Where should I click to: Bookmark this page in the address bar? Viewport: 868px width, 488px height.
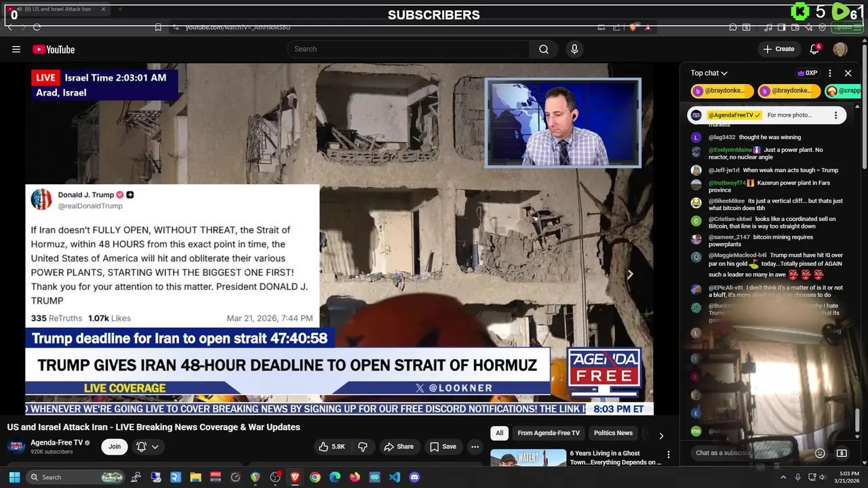158,27
